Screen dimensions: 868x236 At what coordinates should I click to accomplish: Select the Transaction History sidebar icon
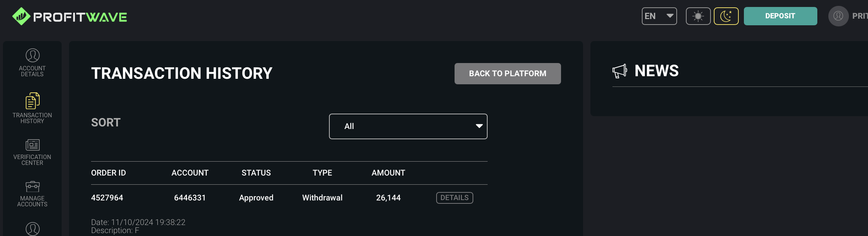32,101
